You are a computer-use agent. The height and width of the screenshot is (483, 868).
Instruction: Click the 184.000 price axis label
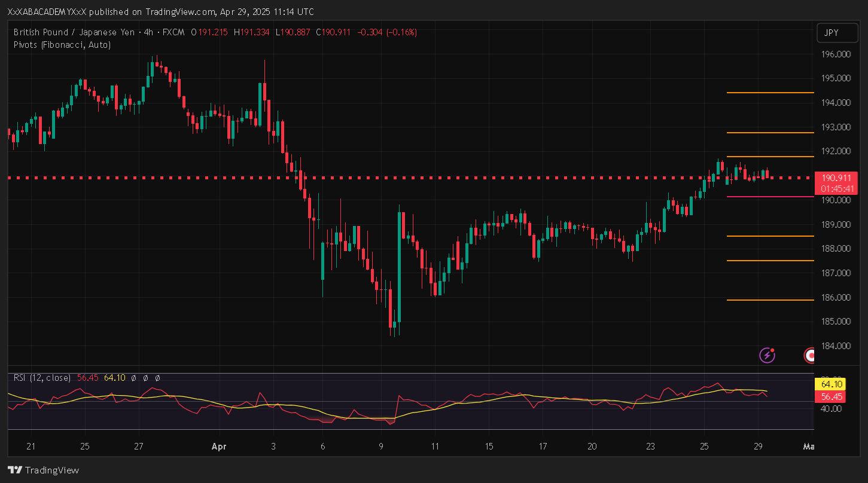(836, 346)
